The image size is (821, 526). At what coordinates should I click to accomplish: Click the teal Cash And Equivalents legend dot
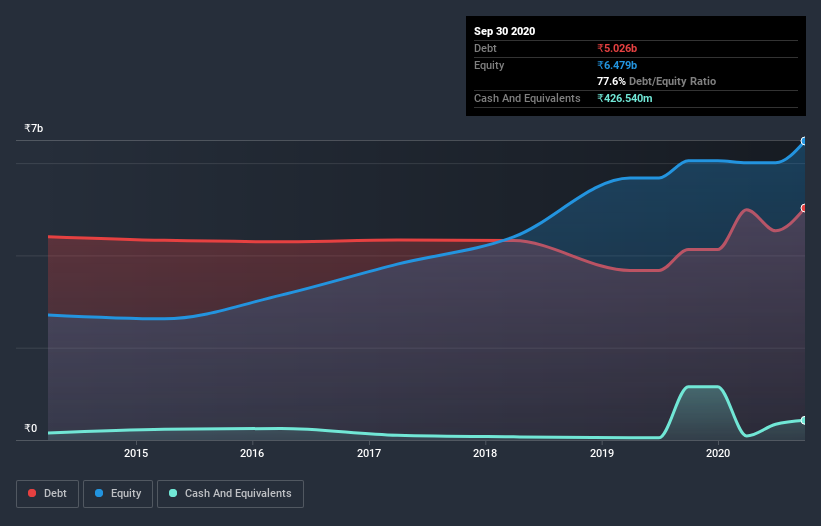pyautogui.click(x=173, y=493)
